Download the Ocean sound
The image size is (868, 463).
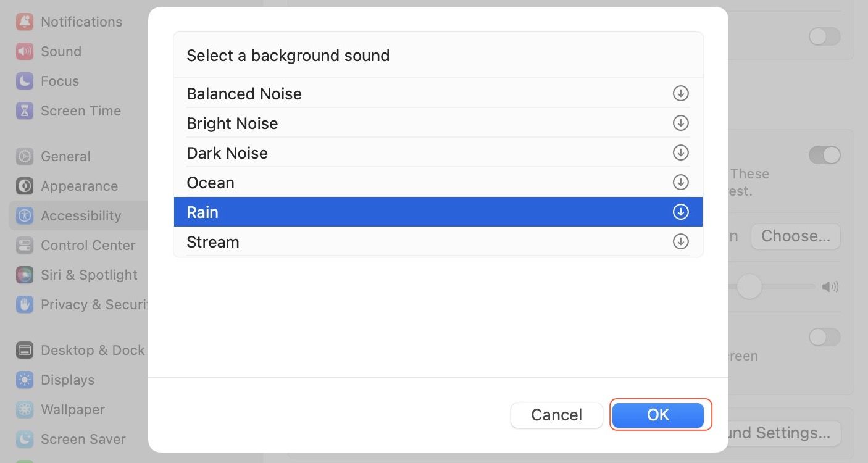tap(680, 182)
